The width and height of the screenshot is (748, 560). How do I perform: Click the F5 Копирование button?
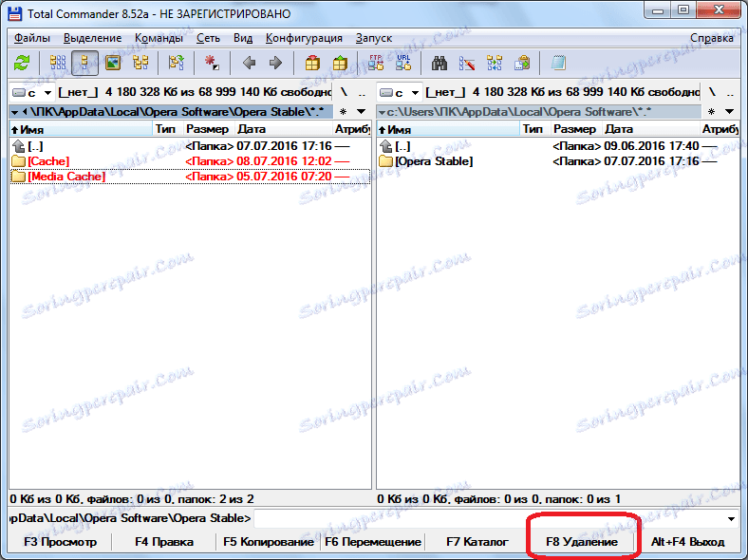(269, 542)
